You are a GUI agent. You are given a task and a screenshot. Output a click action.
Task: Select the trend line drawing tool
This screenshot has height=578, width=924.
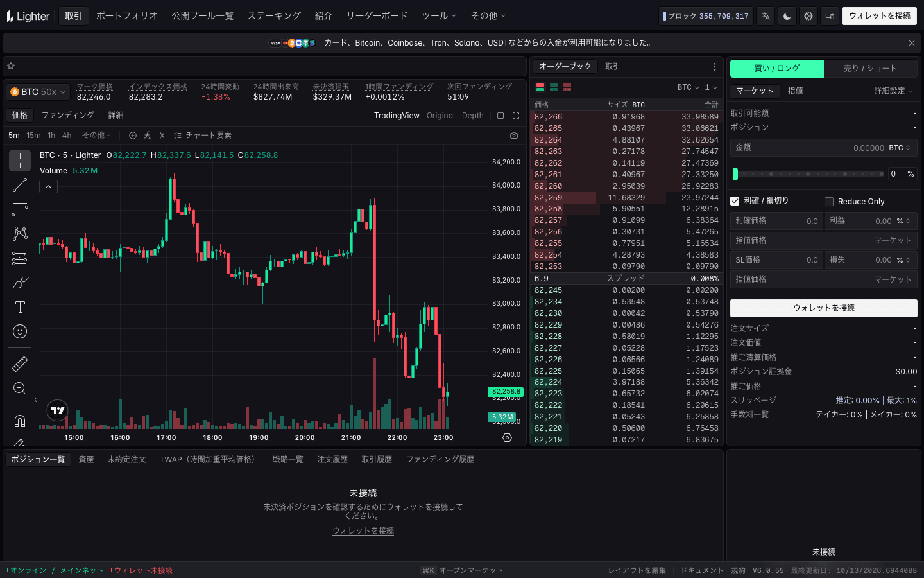coord(20,185)
